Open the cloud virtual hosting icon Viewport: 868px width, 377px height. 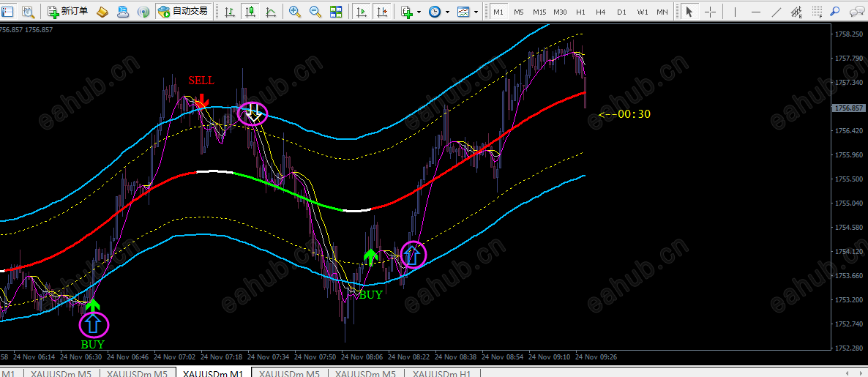coord(123,11)
